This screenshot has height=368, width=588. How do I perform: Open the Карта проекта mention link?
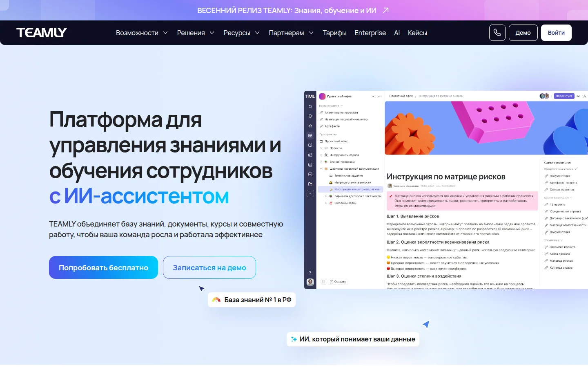560,254
